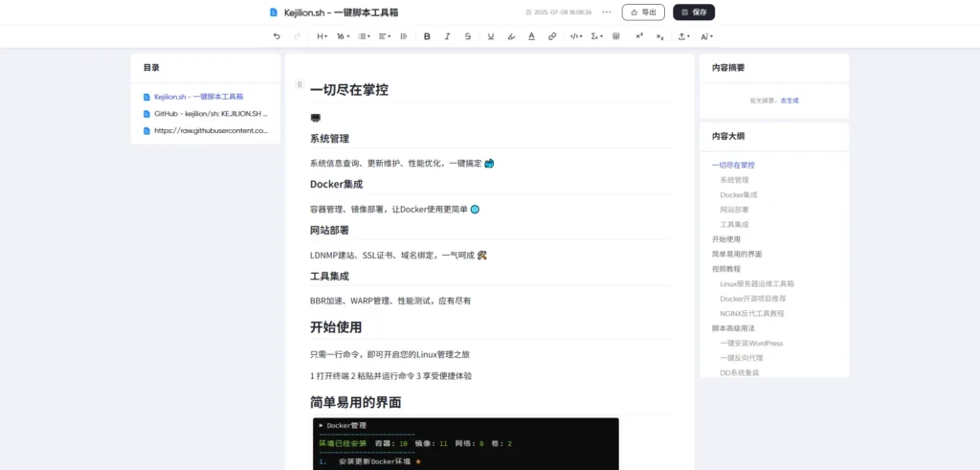The width and height of the screenshot is (980, 470).
Task: Jump to NGINX反代工具教程 in outline
Action: click(752, 314)
